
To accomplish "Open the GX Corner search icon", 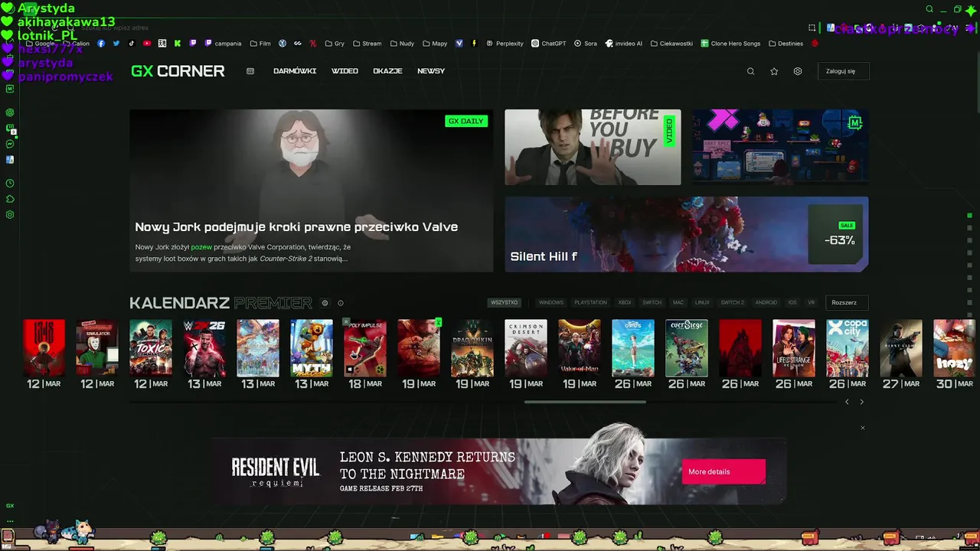I will (x=750, y=71).
